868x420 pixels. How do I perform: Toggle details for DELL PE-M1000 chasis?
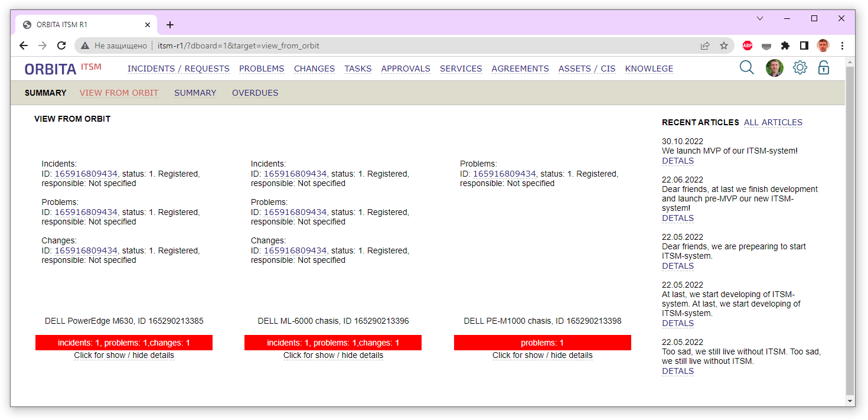(x=542, y=356)
